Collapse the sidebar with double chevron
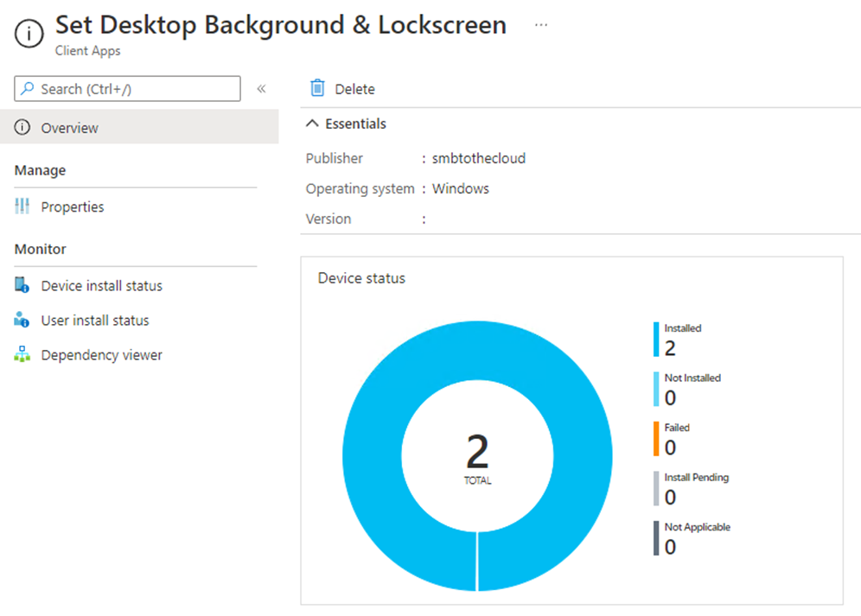Viewport: 861px width, 616px height. coord(261,89)
